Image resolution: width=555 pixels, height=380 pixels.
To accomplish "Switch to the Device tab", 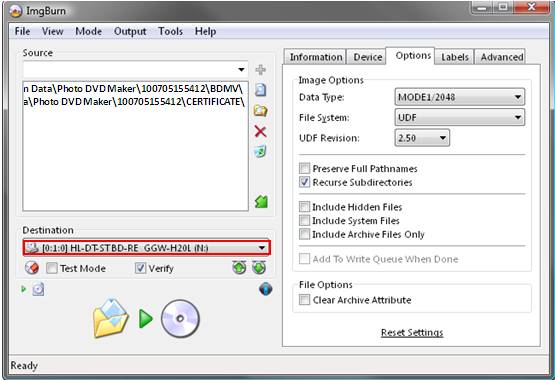I will 367,57.
